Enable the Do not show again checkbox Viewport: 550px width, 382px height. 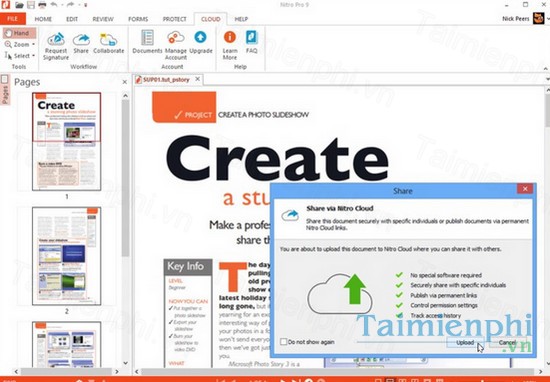point(283,342)
